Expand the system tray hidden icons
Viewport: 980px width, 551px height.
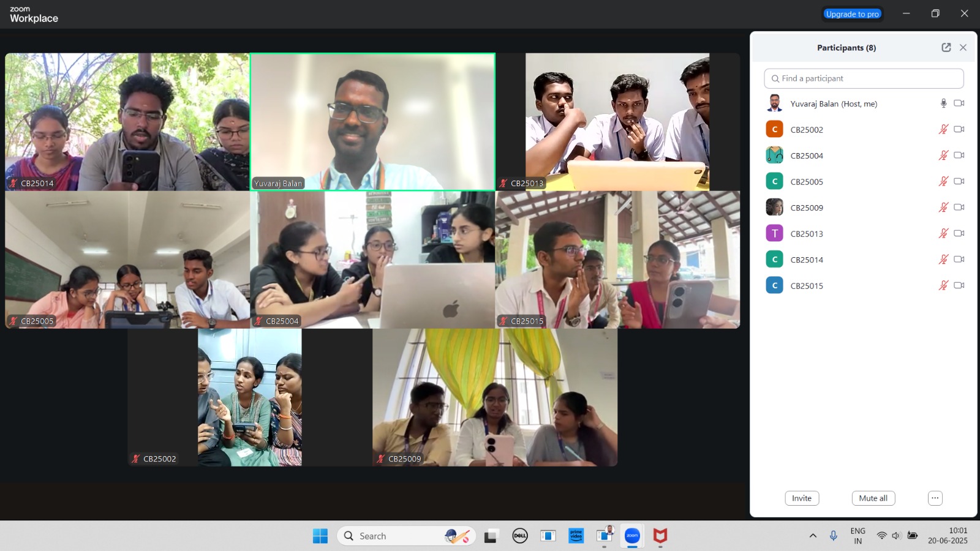813,536
